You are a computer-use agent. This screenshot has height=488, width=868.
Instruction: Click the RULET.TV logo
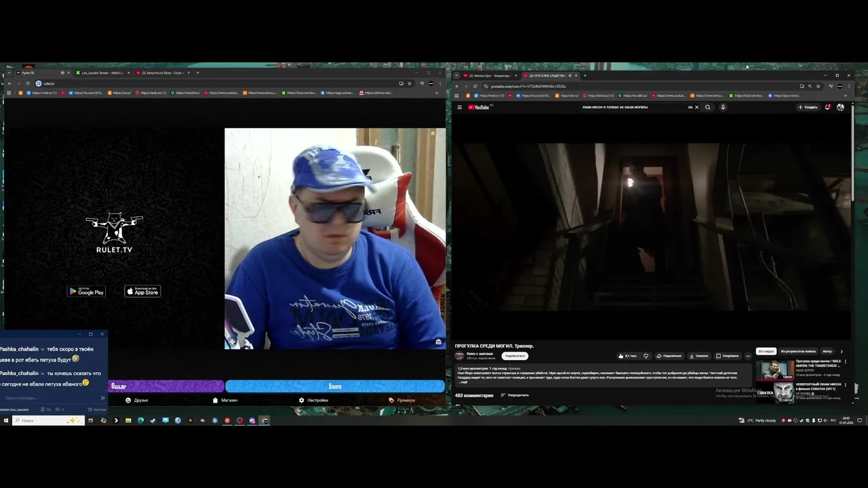(114, 232)
